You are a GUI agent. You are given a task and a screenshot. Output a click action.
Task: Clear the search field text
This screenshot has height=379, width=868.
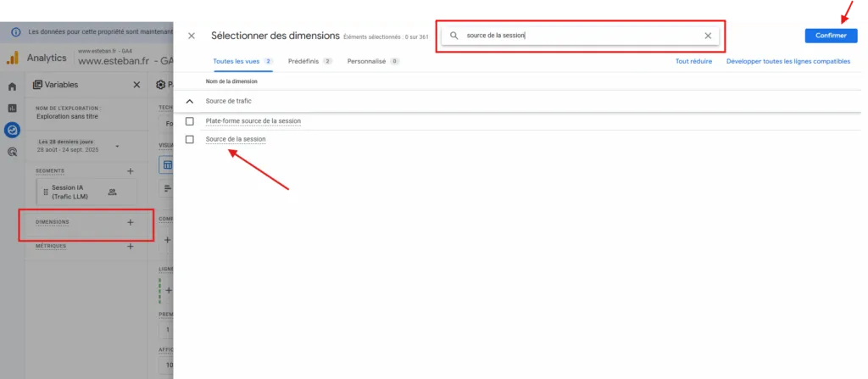[x=708, y=36]
